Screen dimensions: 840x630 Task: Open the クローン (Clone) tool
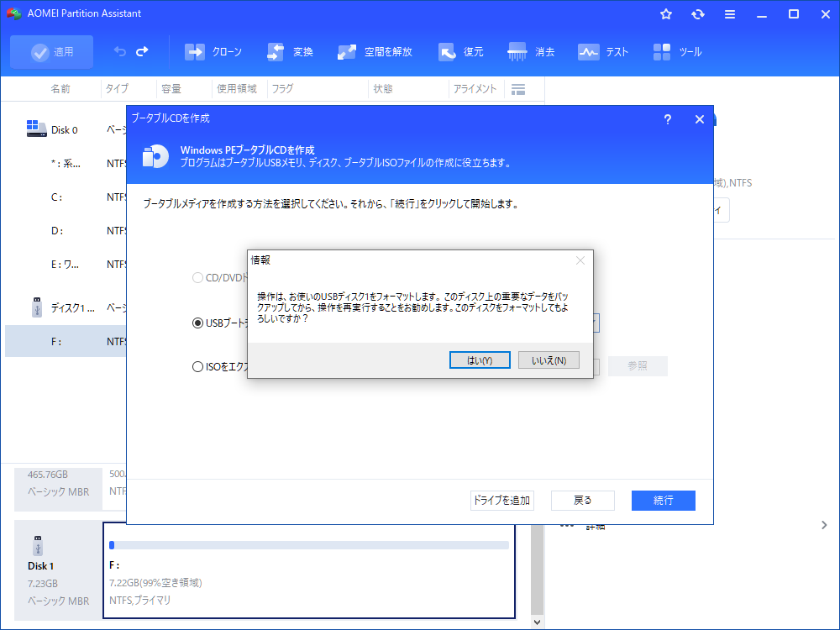(213, 52)
